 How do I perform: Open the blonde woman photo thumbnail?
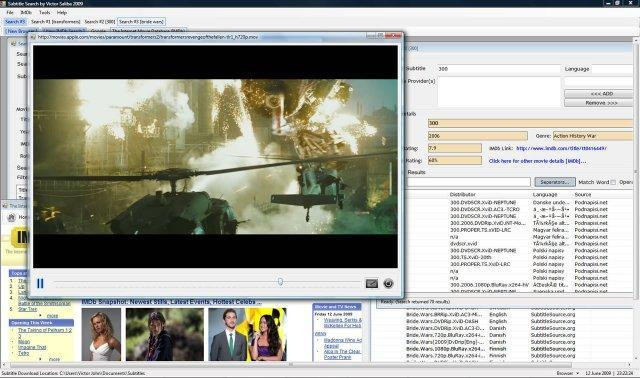click(101, 334)
